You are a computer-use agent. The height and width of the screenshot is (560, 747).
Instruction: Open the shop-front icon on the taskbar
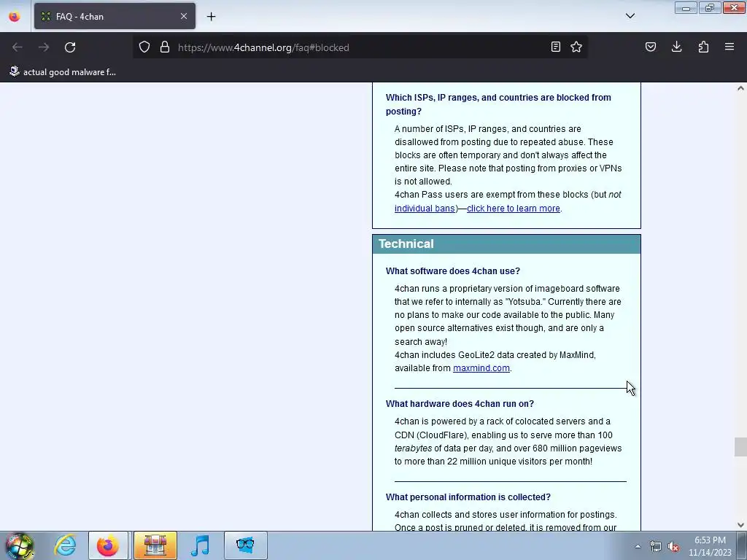pyautogui.click(x=155, y=545)
